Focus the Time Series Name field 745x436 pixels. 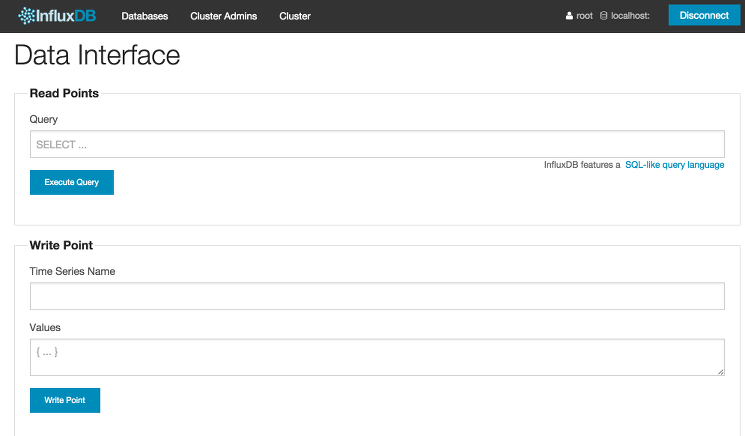[x=377, y=296]
